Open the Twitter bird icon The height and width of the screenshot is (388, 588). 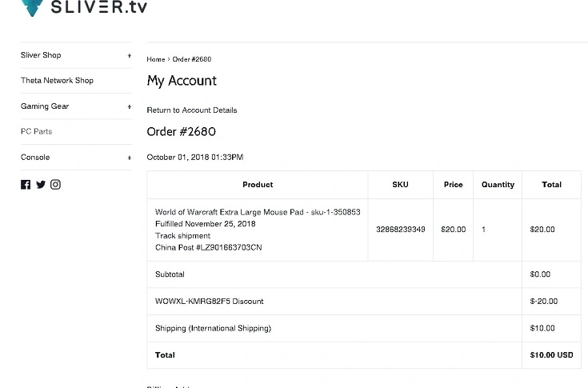41,185
